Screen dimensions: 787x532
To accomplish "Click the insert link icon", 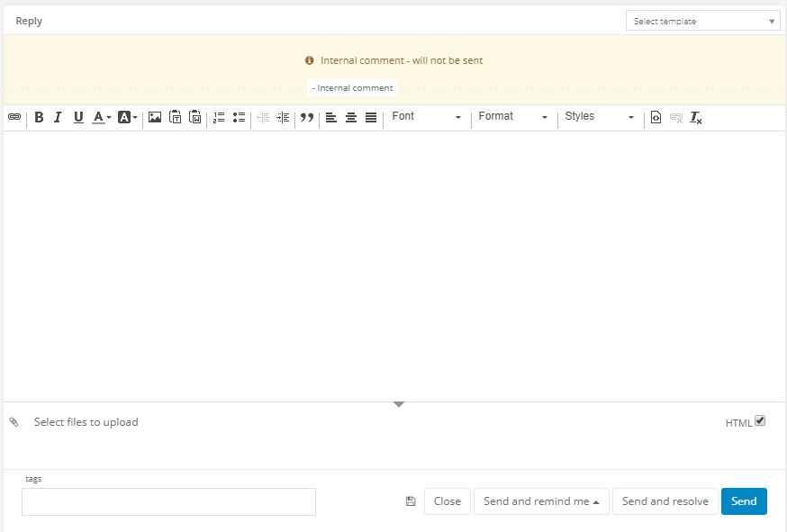I will click(14, 117).
